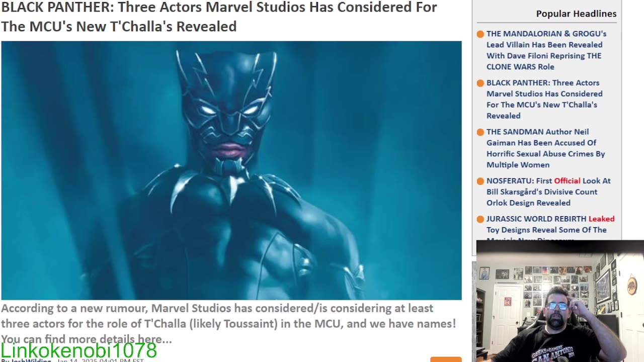Click orange bullet beside THE SANDMAN headline
Image resolution: width=644 pixels, height=362 pixels.
[x=480, y=132]
